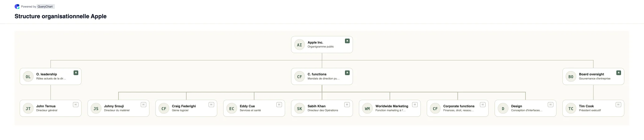Click the IC badge on Tim Cook card
Image resolution: width=644 pixels, height=140 pixels.
pos(619,104)
